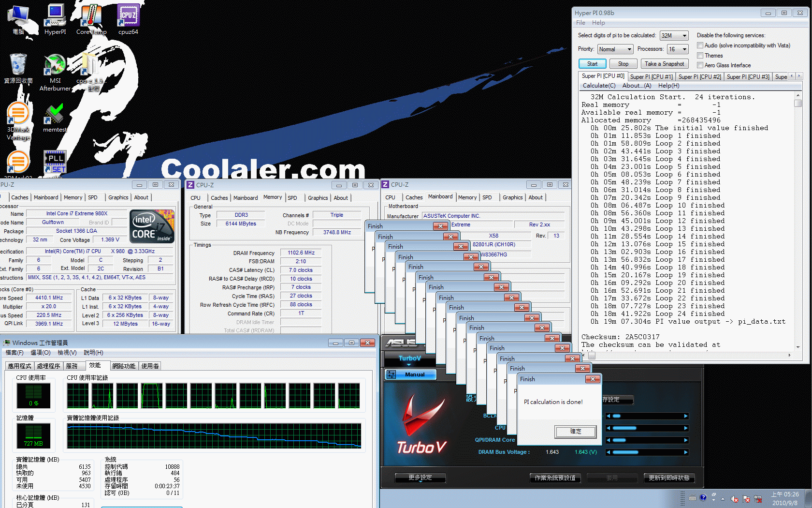812x508 pixels.
Task: Click left arrow of the DRAM Bus Voltage slider
Action: (x=609, y=452)
